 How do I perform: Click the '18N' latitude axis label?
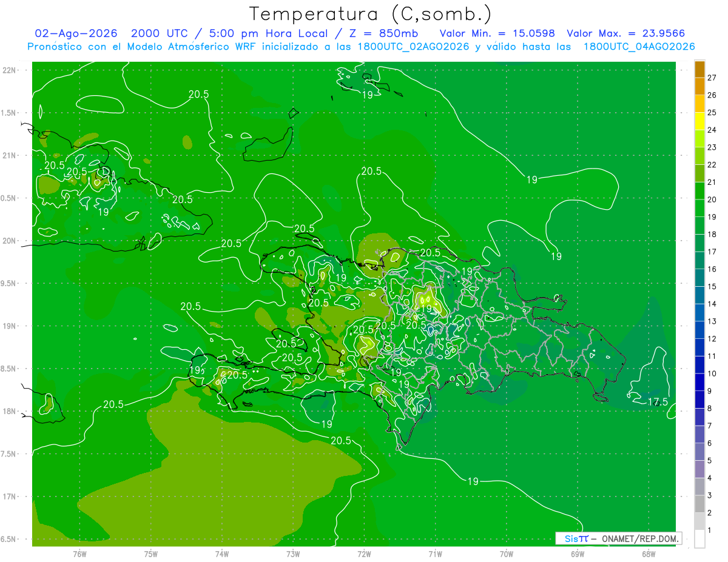point(10,411)
